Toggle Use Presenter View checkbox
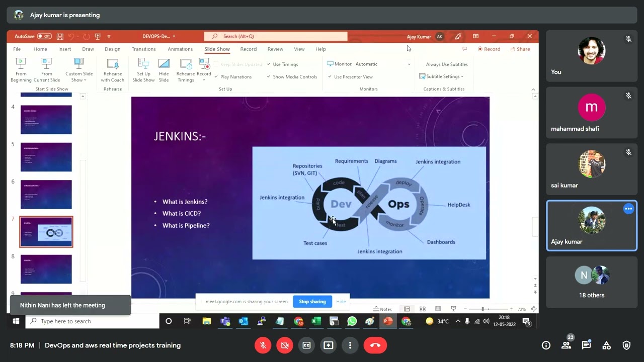The width and height of the screenshot is (644, 362). [x=350, y=77]
